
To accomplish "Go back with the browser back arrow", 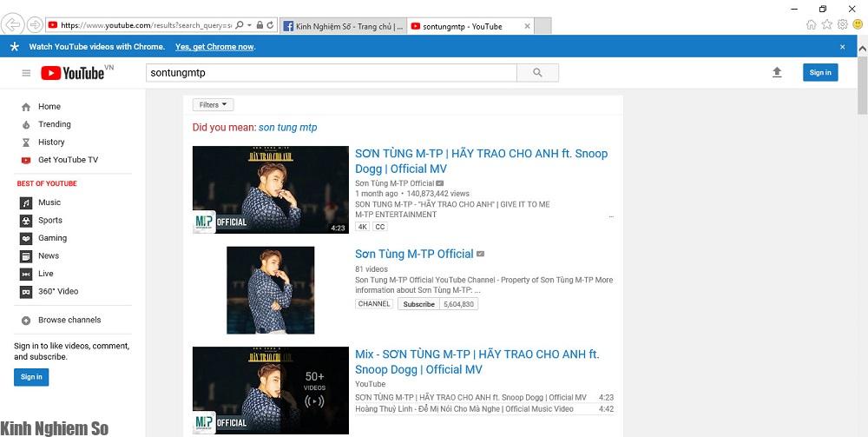I will (x=12, y=24).
